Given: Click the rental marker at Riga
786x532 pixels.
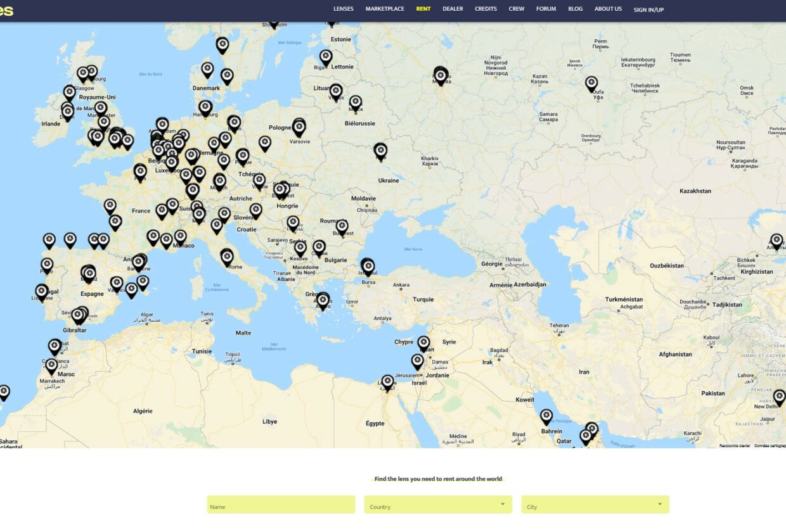Looking at the screenshot, I should 326,58.
